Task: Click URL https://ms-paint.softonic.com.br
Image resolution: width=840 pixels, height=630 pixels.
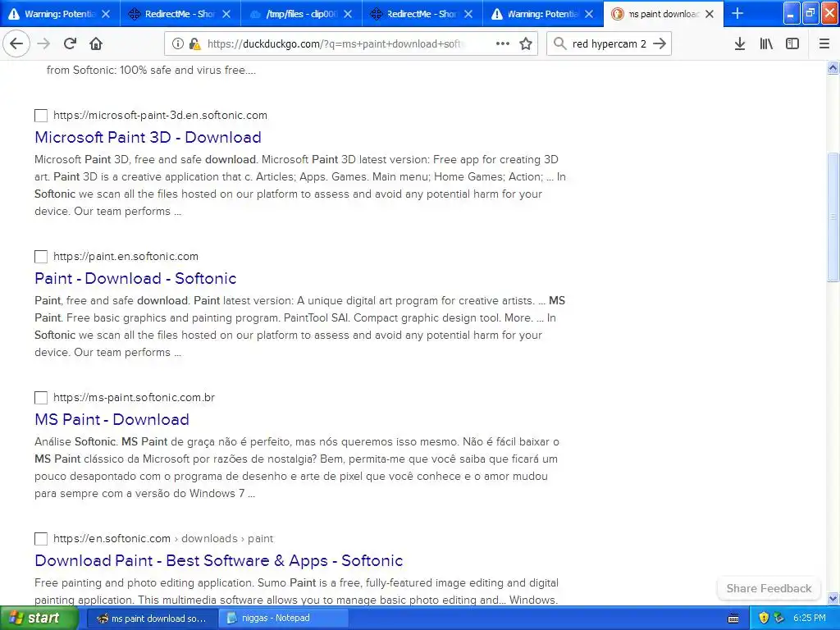Action: pyautogui.click(x=134, y=398)
